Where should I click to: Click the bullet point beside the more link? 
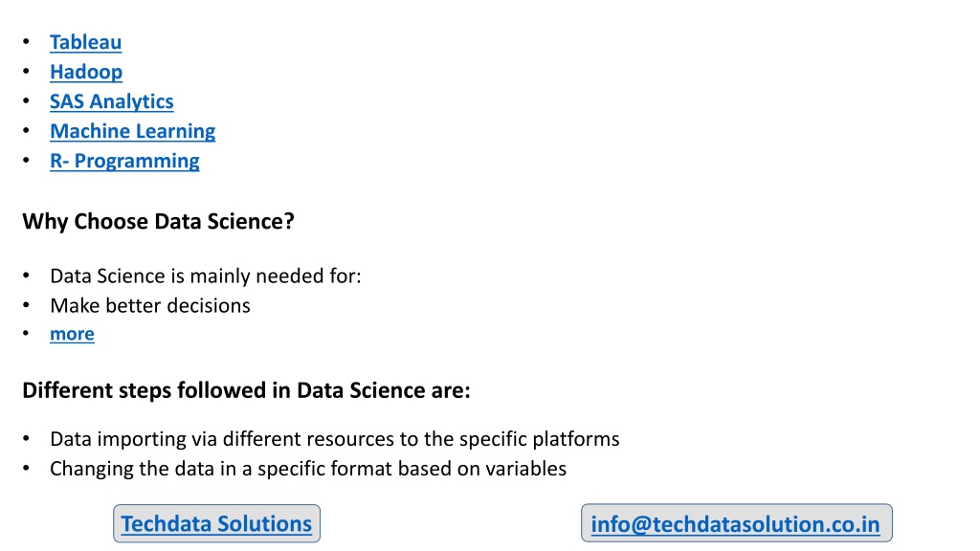coord(26,333)
